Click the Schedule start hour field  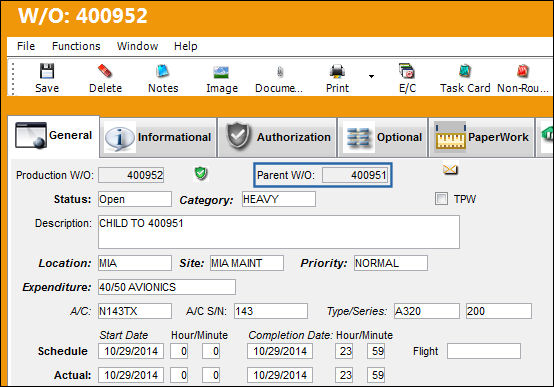[179, 351]
